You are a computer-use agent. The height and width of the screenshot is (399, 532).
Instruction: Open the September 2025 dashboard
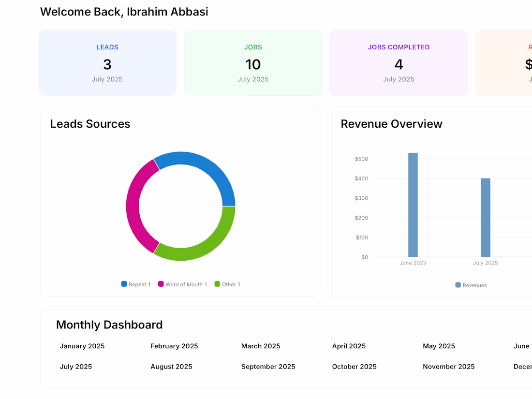268,366
